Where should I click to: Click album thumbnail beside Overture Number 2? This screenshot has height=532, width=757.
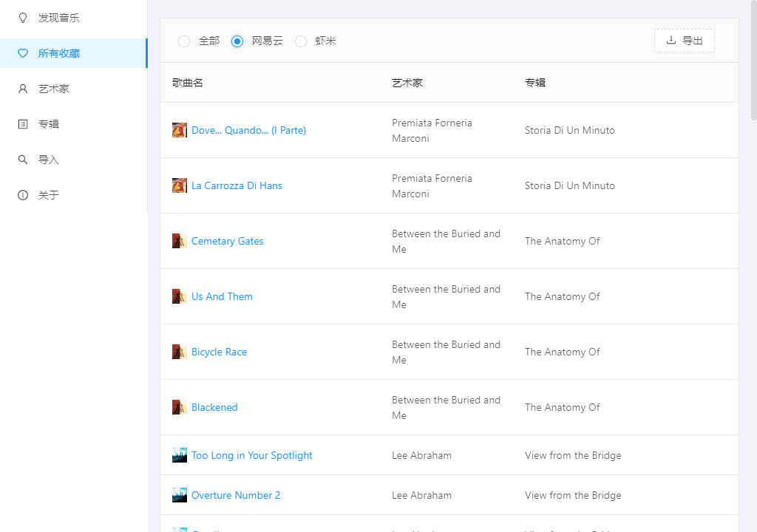pyautogui.click(x=179, y=495)
